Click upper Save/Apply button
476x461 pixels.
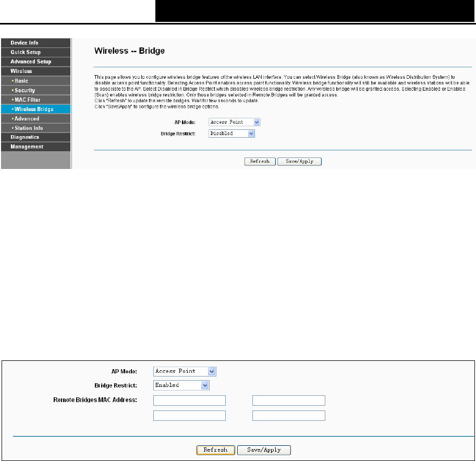299,162
